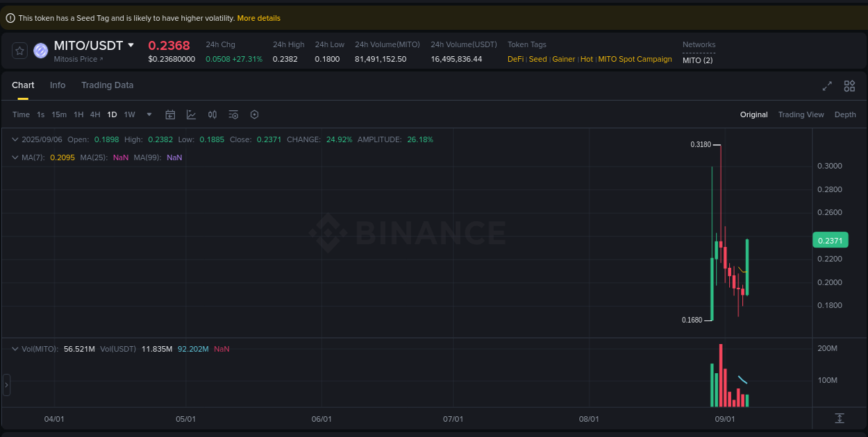Open the chart style selector icon
Screen dimensions: 868x437
[x=191, y=114]
